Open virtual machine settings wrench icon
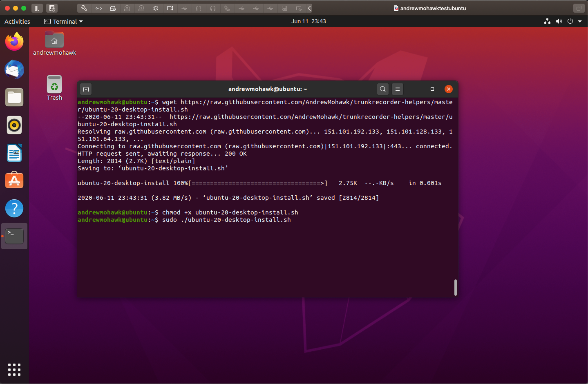This screenshot has height=384, width=588. (x=84, y=8)
